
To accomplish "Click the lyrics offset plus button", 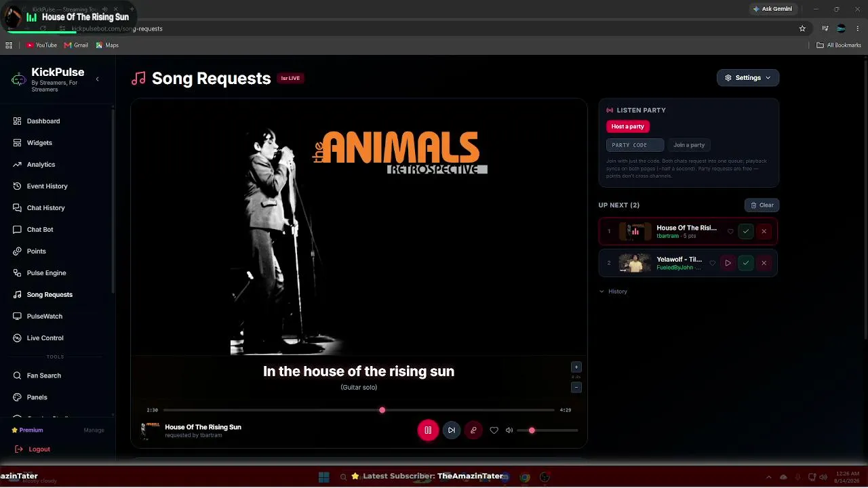I will (576, 367).
